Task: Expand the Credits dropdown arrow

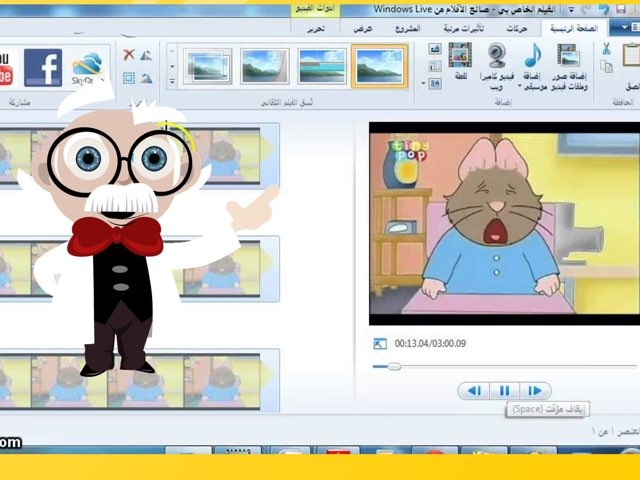Action: point(424,84)
